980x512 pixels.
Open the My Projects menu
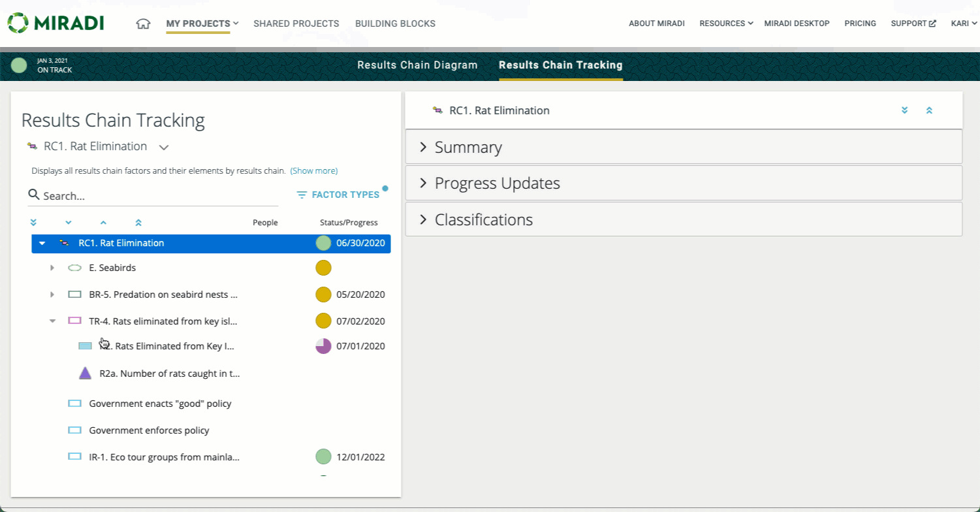point(202,24)
